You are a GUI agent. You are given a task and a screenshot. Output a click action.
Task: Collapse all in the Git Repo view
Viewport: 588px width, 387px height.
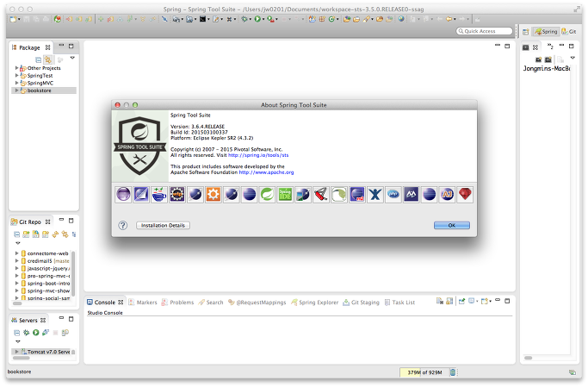(17, 234)
